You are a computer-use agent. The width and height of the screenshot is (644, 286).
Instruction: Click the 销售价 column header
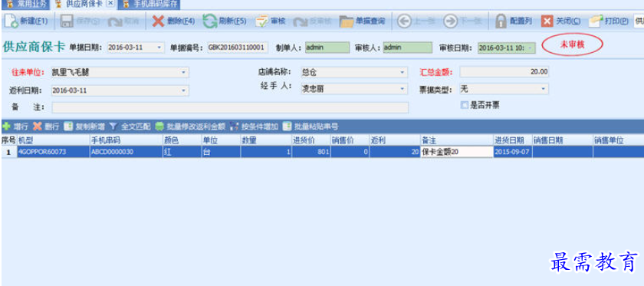(x=350, y=140)
